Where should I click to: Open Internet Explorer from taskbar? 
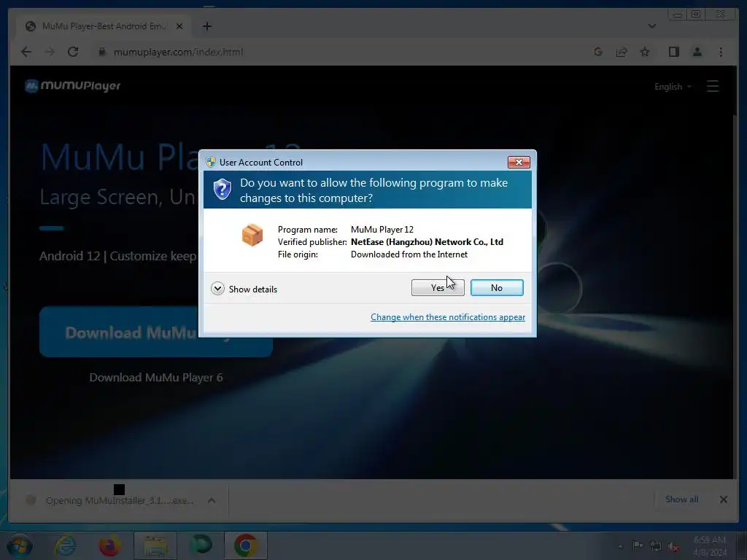[x=64, y=545]
